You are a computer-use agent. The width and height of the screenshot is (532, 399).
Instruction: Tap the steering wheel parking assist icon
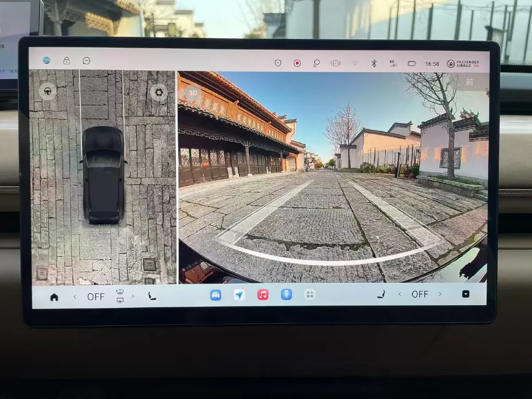47,92
